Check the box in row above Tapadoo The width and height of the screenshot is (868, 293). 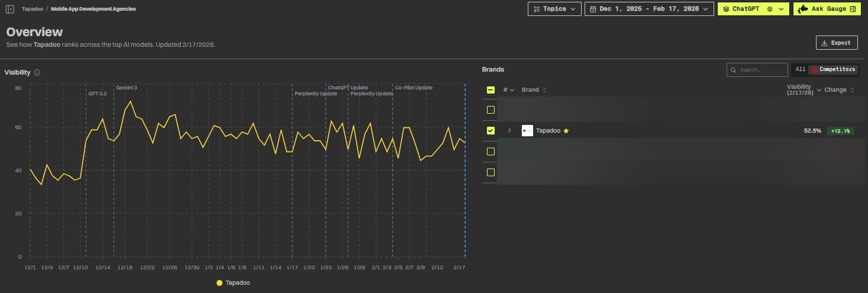pyautogui.click(x=491, y=110)
